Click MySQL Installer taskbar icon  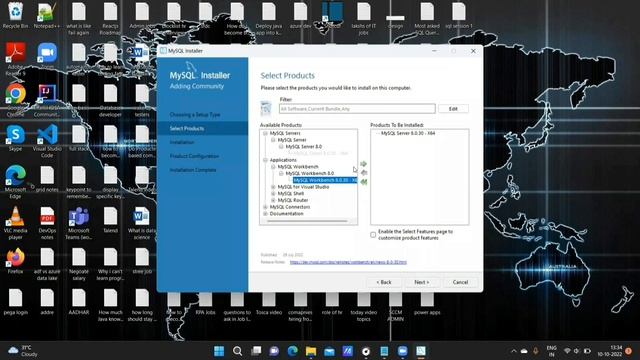point(421,351)
